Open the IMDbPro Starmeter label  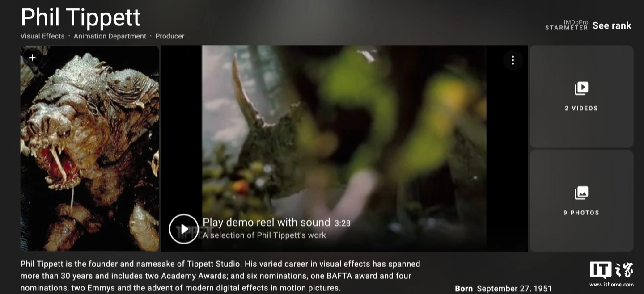pos(567,25)
